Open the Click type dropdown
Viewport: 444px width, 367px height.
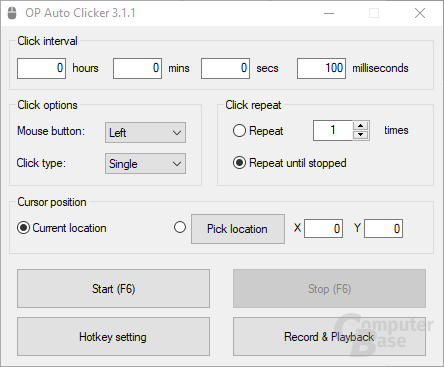[145, 164]
